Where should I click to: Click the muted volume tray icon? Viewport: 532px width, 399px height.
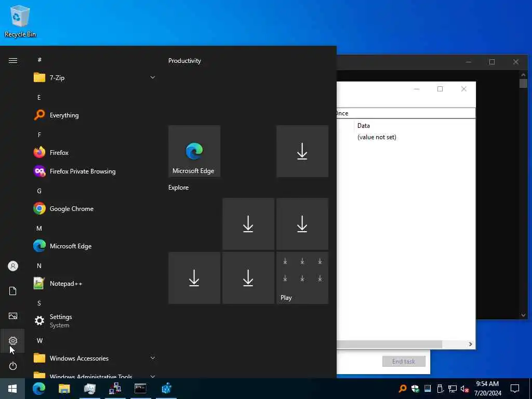click(x=464, y=389)
